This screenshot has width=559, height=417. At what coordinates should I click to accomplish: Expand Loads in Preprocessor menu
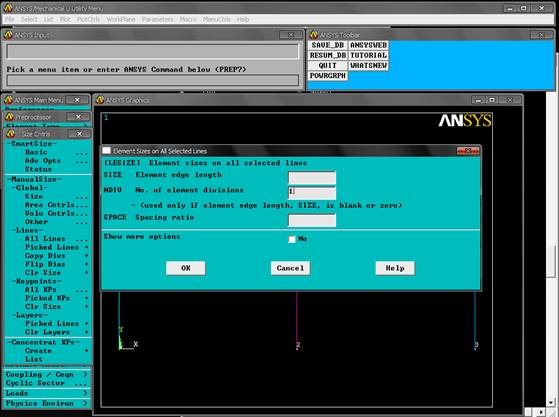pos(47,393)
